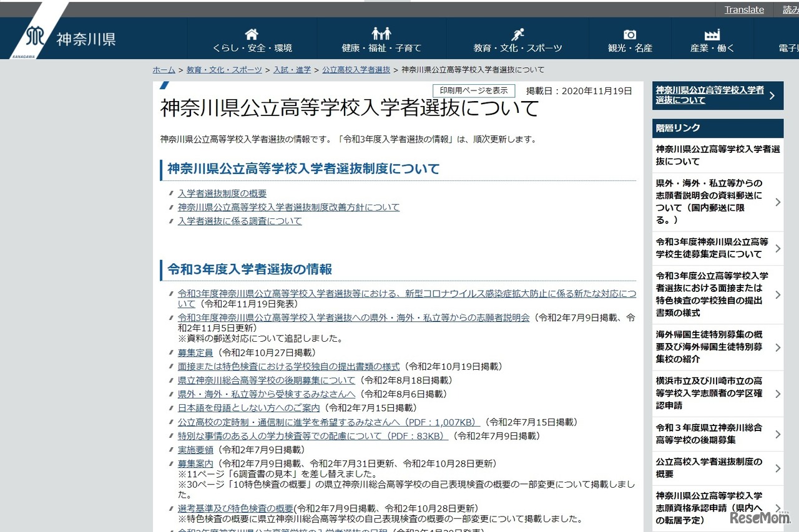This screenshot has width=799, height=532.
Task: Click the camera icon for 観光・名産
Action: 630,35
